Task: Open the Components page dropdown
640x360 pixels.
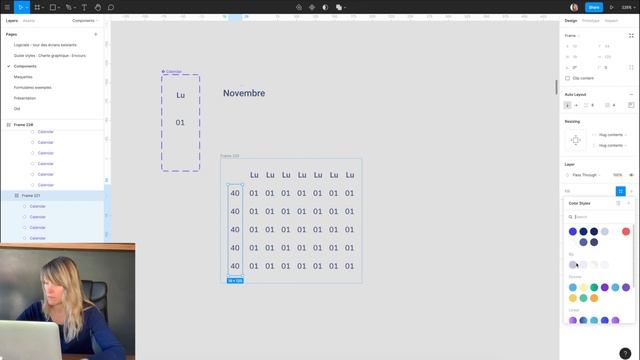Action: (x=85, y=21)
